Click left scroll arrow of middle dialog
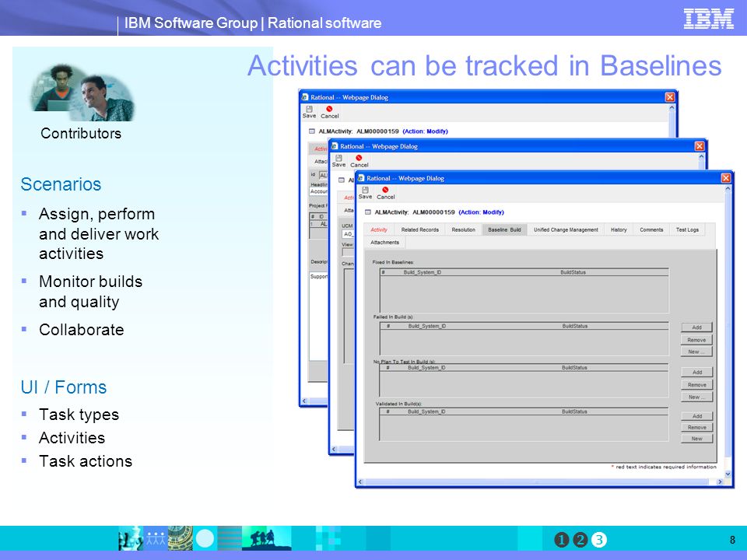 334,449
